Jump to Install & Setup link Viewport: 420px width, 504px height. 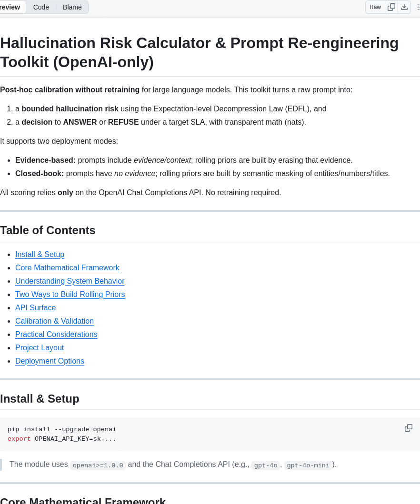click(x=40, y=255)
